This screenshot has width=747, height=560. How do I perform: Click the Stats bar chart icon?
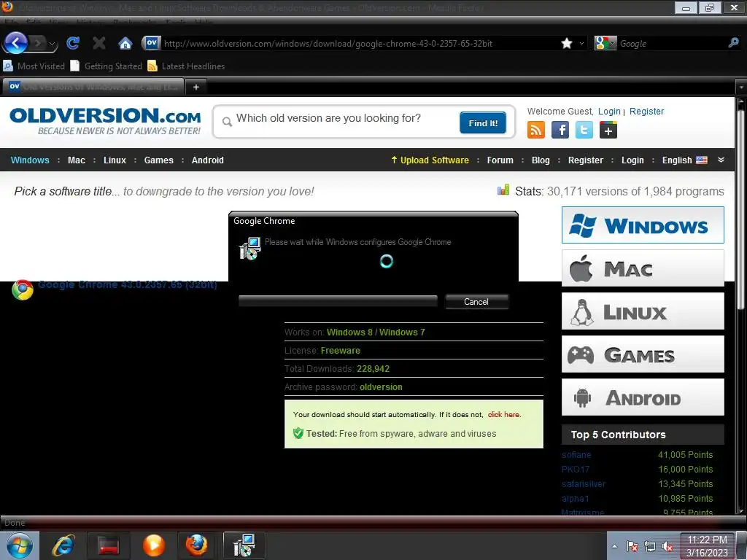[503, 190]
